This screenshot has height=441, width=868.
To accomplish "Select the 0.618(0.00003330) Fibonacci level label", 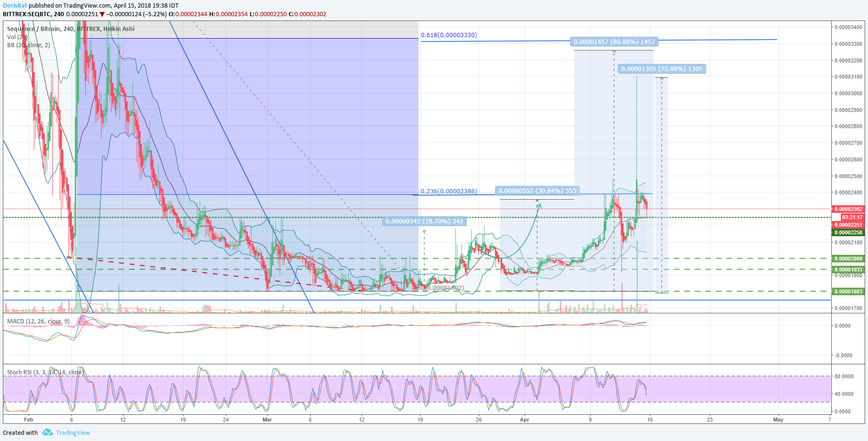I will coord(449,35).
